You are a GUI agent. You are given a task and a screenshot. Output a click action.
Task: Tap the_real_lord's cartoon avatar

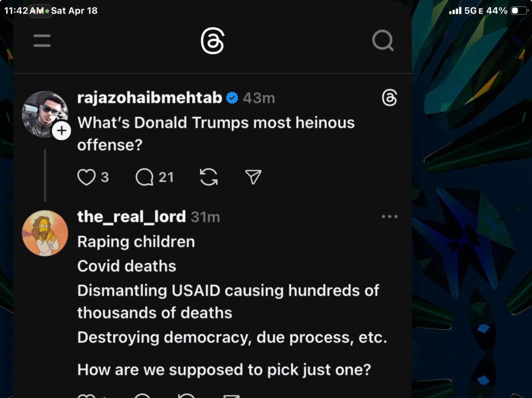click(x=45, y=233)
